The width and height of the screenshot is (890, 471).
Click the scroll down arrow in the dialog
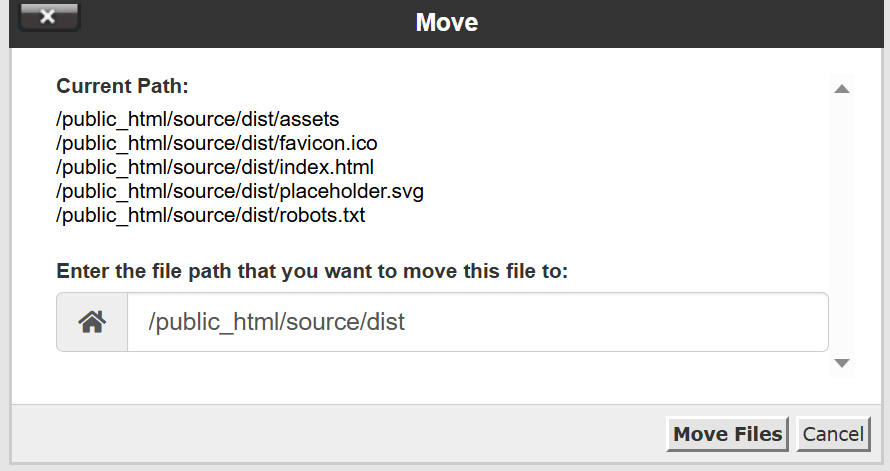click(x=842, y=363)
